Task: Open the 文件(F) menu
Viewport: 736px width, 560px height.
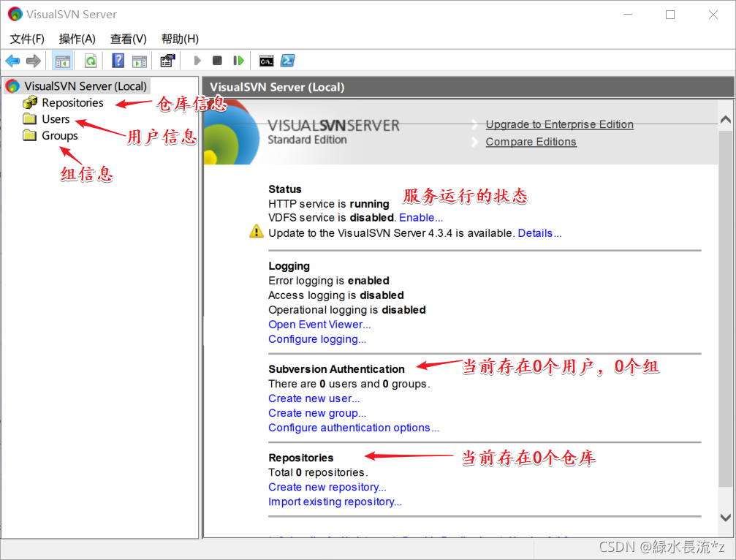Action: click(x=27, y=39)
